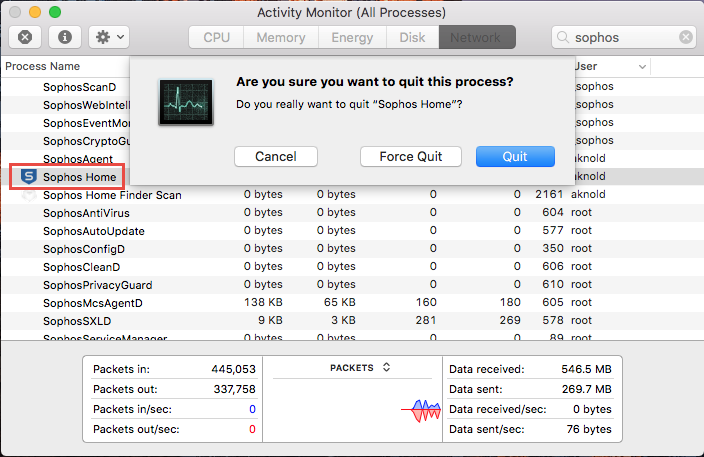Click the 65 KB received value
The image size is (704, 457).
coord(339,302)
